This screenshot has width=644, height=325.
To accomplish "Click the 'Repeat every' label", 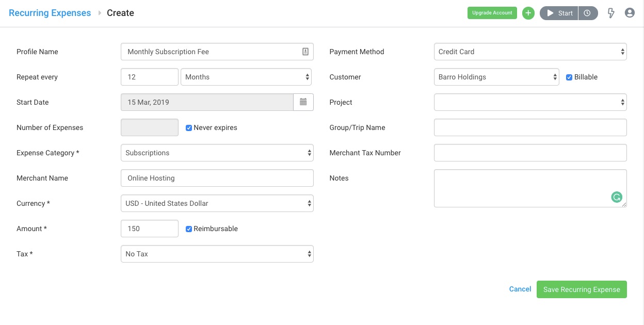I will pyautogui.click(x=37, y=77).
